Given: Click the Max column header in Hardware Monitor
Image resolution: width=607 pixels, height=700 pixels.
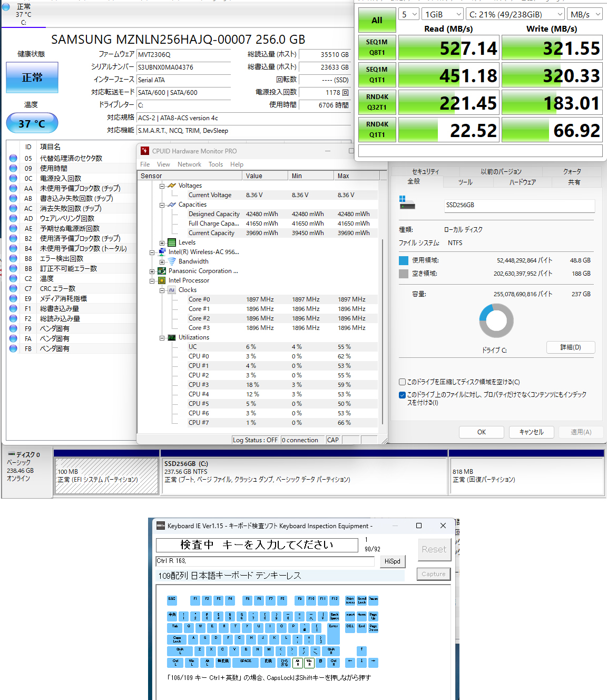Looking at the screenshot, I should coord(356,176).
